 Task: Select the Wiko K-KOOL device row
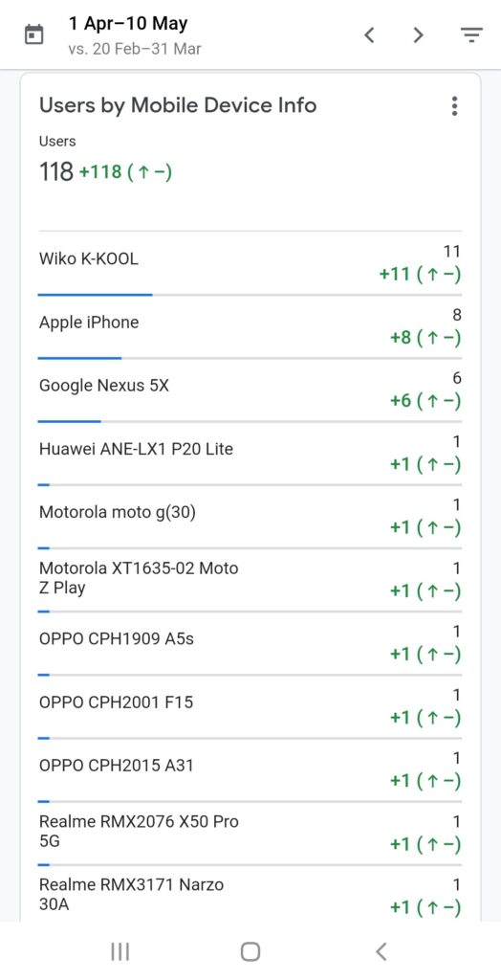click(250, 263)
